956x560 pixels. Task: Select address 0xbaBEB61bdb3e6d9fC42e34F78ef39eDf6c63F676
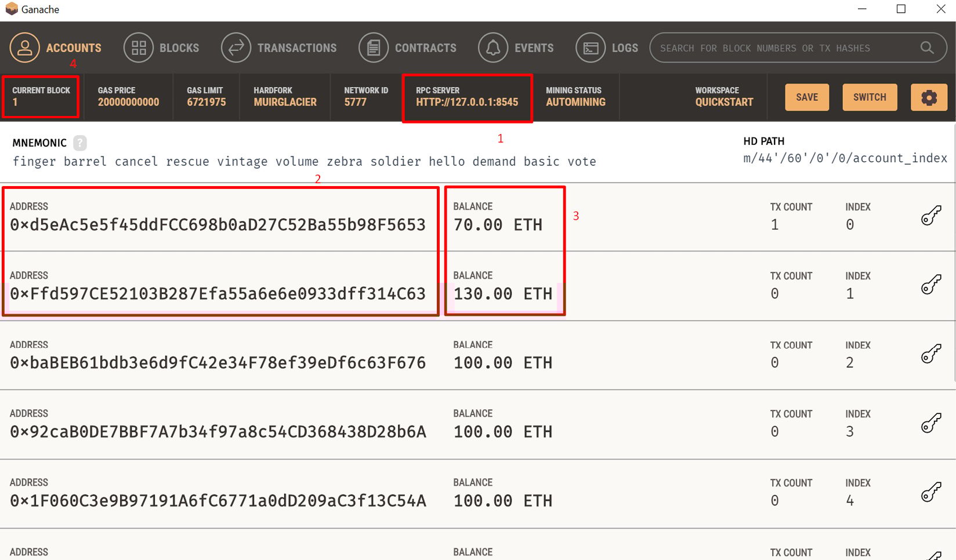click(x=218, y=363)
